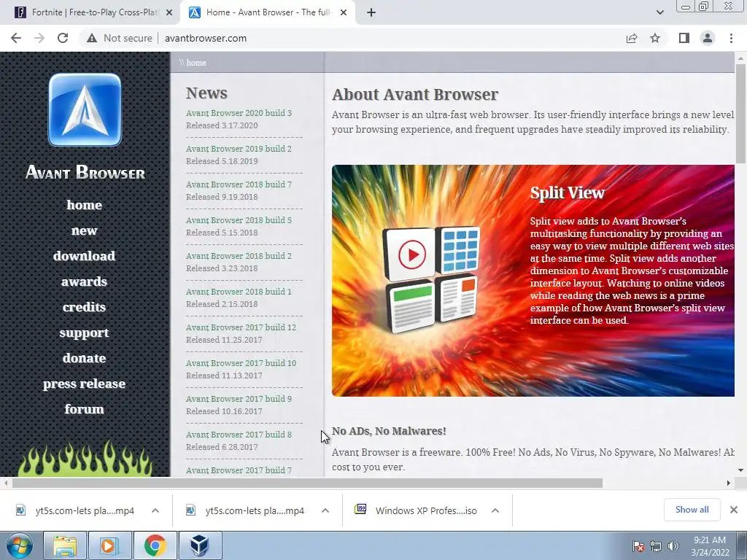Bookmark this page with the star icon

tap(655, 38)
